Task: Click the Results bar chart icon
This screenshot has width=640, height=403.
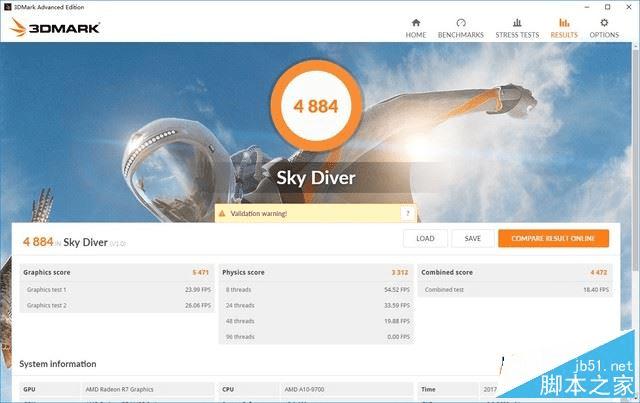Action: point(564,22)
